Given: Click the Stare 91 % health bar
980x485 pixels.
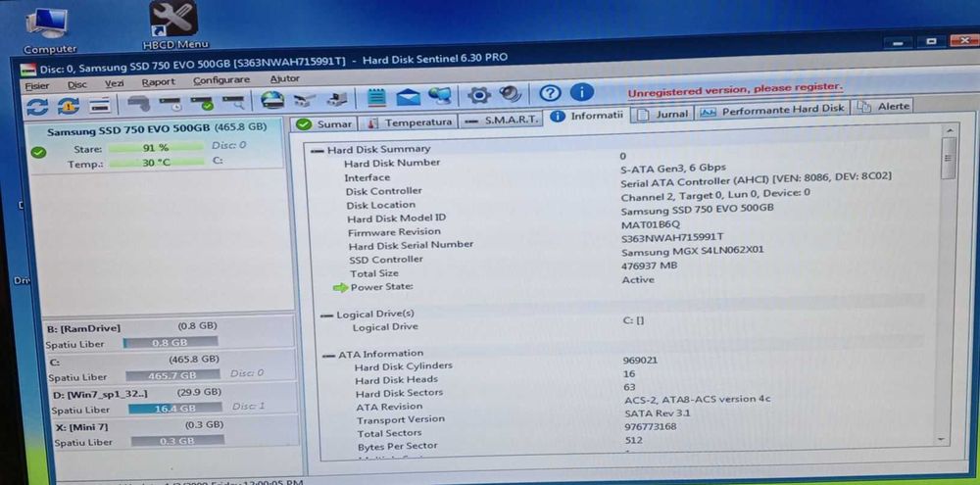Looking at the screenshot, I should point(155,148).
